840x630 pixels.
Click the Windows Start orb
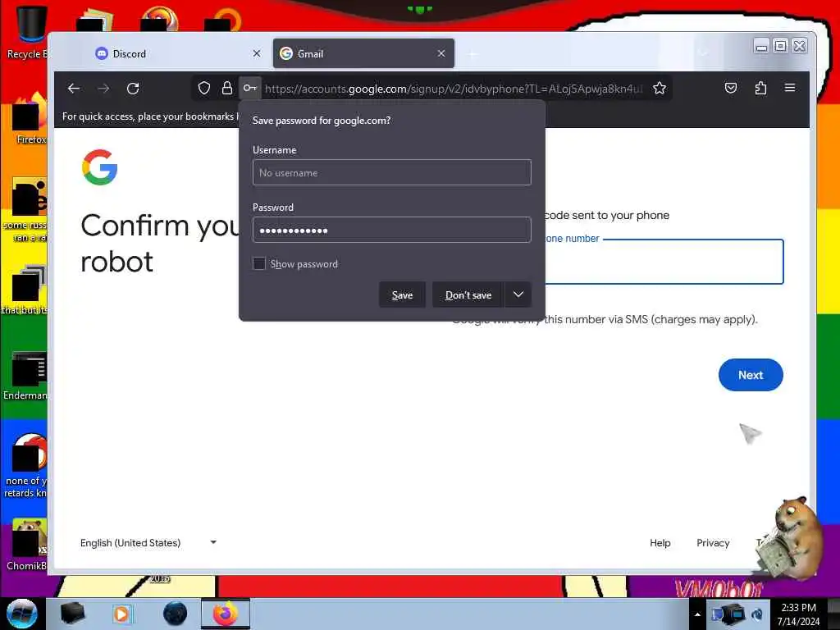click(22, 614)
